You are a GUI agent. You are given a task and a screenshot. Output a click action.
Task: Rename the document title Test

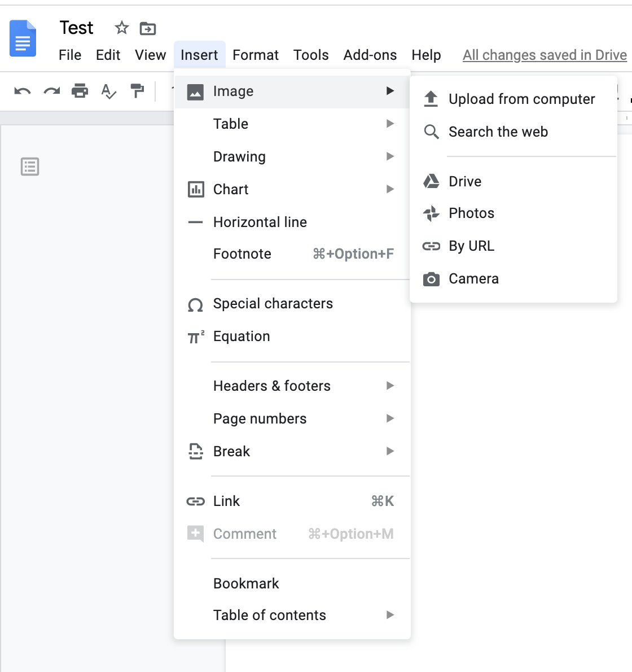pyautogui.click(x=77, y=28)
